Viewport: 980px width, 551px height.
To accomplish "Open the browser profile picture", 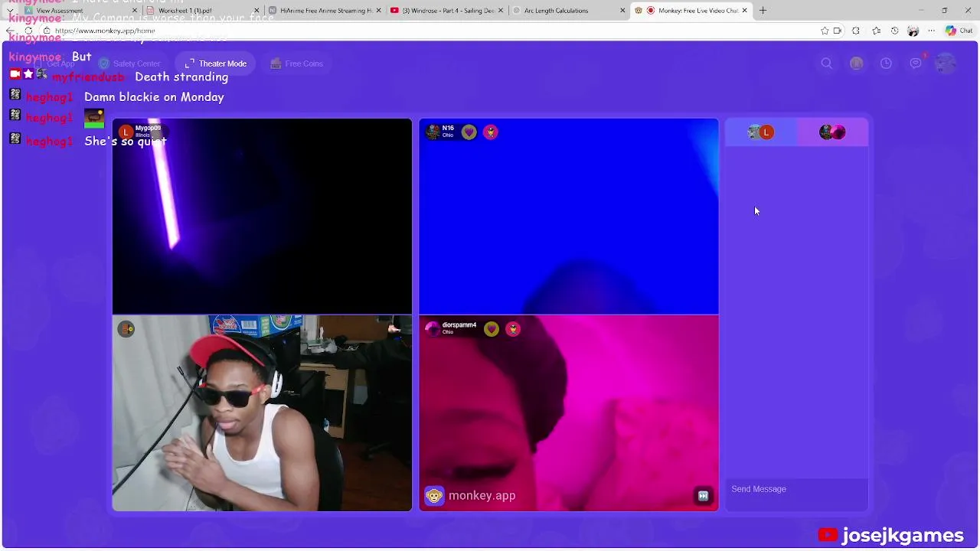I will (913, 31).
